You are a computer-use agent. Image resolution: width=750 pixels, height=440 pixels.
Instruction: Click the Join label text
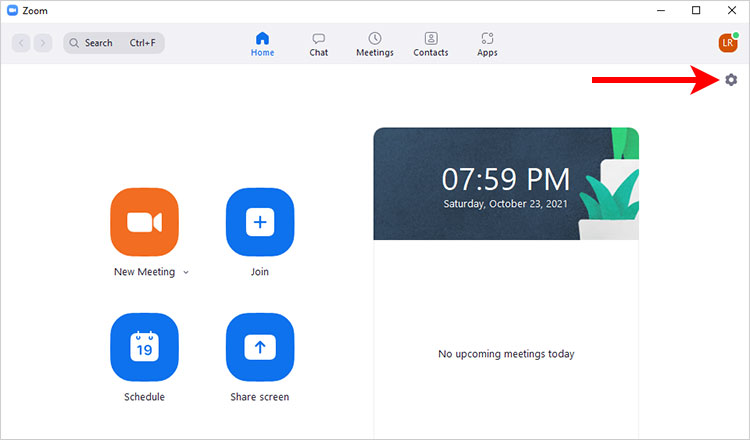[x=260, y=272]
